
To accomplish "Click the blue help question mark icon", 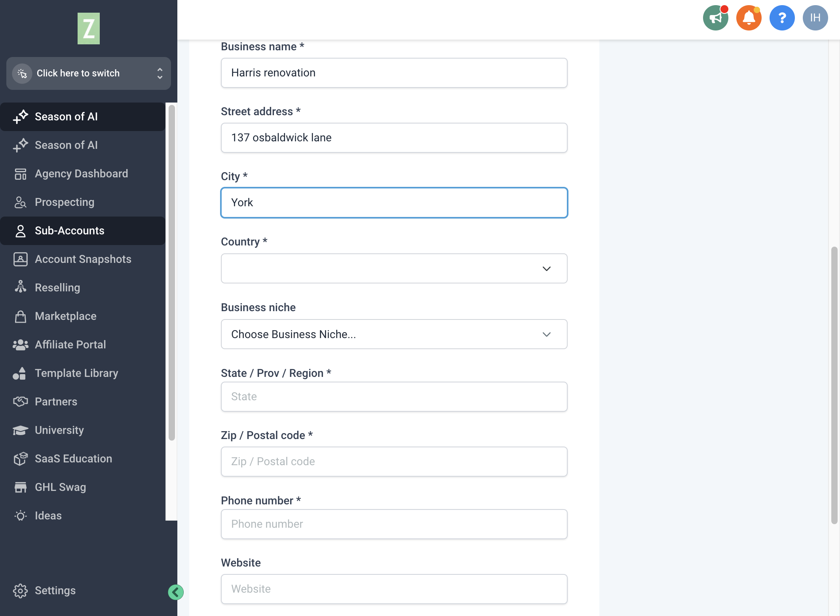I will click(782, 18).
